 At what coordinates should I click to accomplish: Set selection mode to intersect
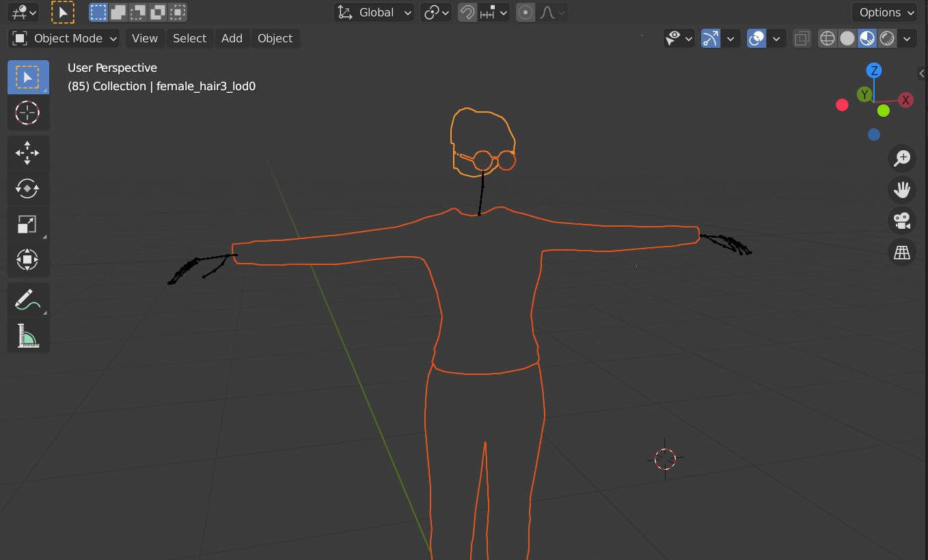(178, 12)
